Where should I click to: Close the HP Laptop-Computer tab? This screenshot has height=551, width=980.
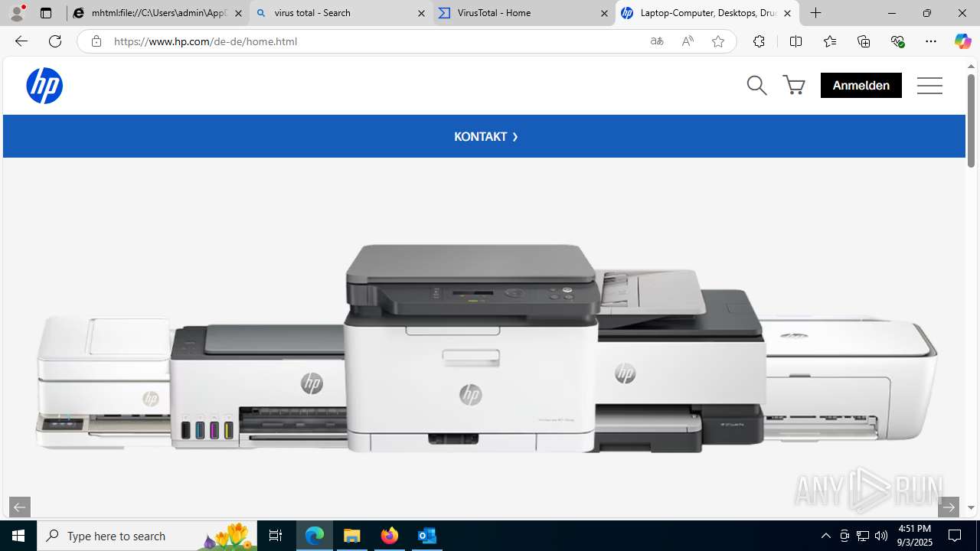pyautogui.click(x=787, y=13)
